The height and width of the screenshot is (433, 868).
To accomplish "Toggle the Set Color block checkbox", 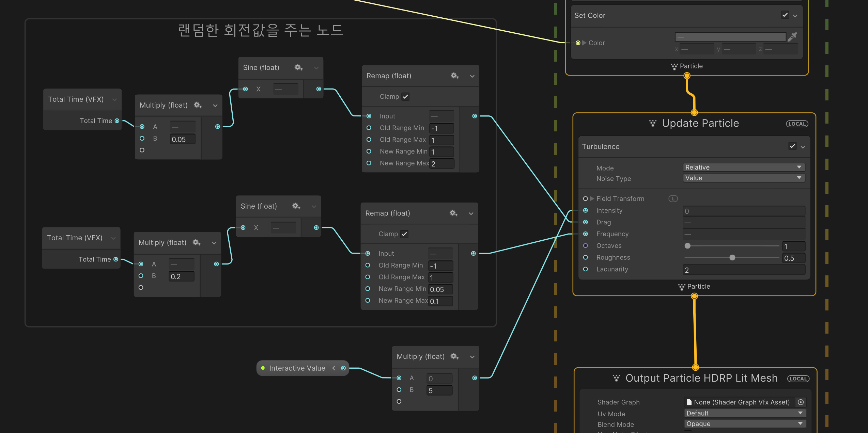I will tap(785, 15).
